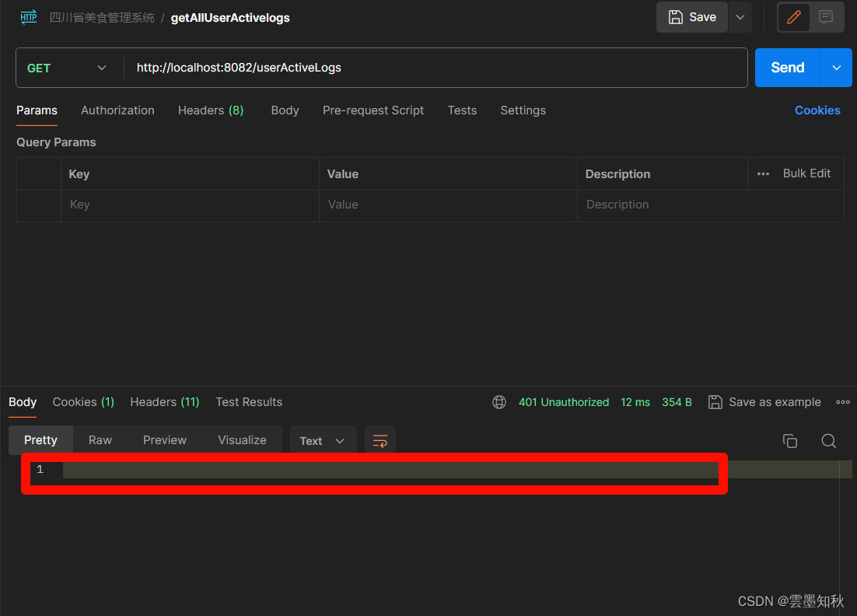Screen dimensions: 857x616
Task: Click the HTTP badge beside the collection name
Action: tap(28, 17)
